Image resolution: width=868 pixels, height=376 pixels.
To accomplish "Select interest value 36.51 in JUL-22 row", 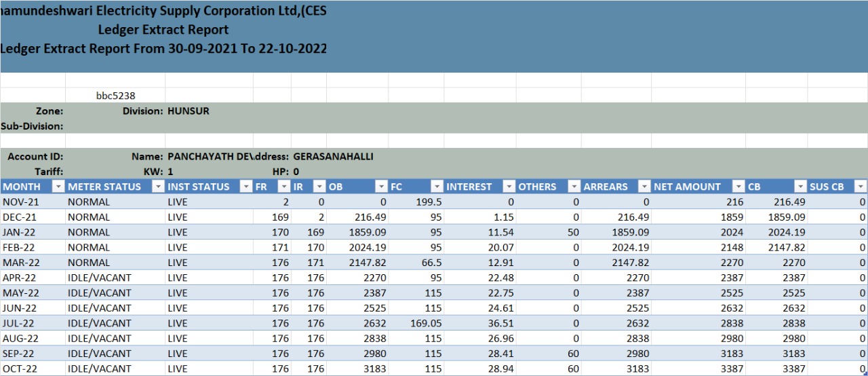I will (x=480, y=323).
